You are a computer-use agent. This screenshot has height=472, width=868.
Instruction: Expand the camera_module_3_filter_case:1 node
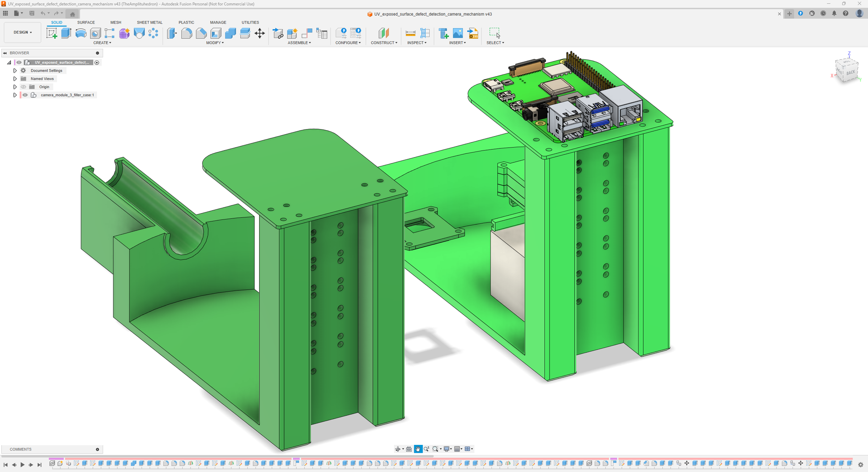tap(15, 95)
